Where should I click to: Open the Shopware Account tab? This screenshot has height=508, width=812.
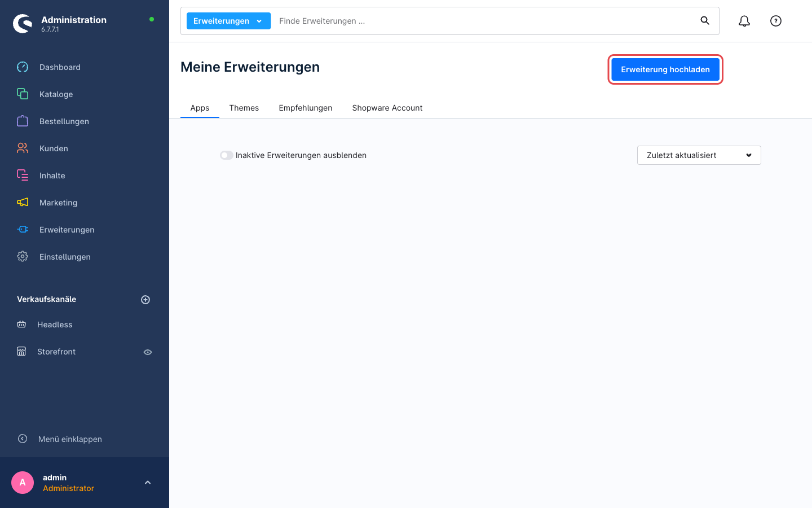[387, 108]
